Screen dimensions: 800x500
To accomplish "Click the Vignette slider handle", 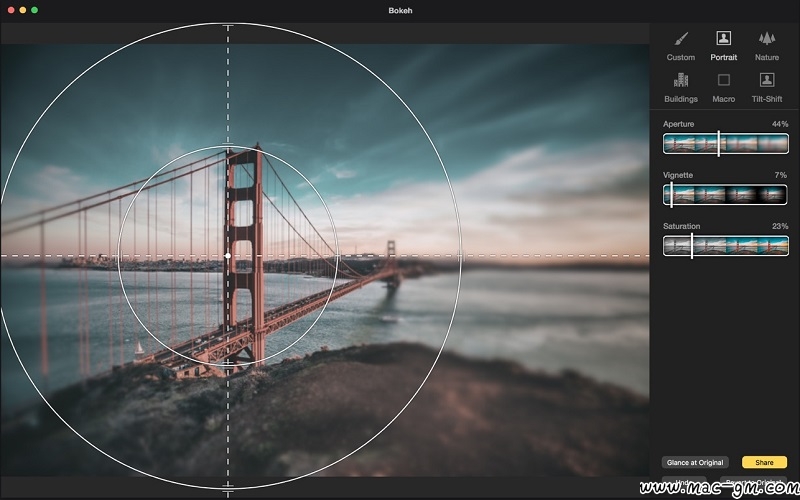I will [671, 194].
